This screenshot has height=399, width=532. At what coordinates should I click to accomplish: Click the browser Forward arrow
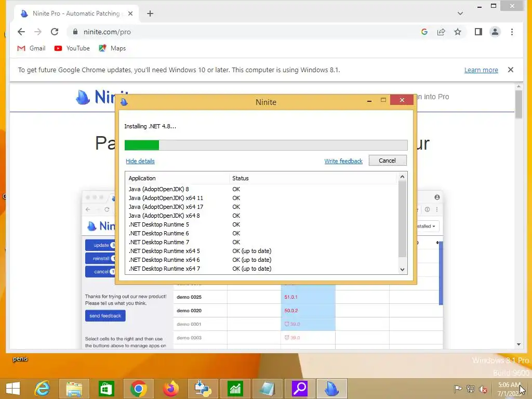pyautogui.click(x=37, y=32)
